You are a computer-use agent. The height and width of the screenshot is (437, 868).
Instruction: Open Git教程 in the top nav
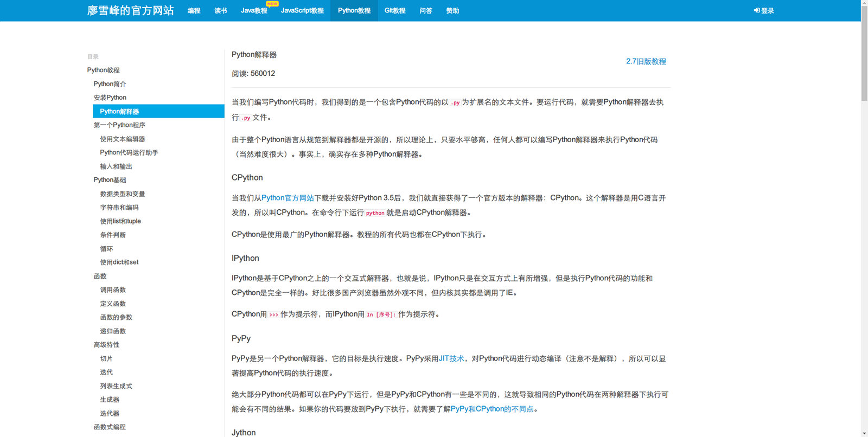coord(395,11)
